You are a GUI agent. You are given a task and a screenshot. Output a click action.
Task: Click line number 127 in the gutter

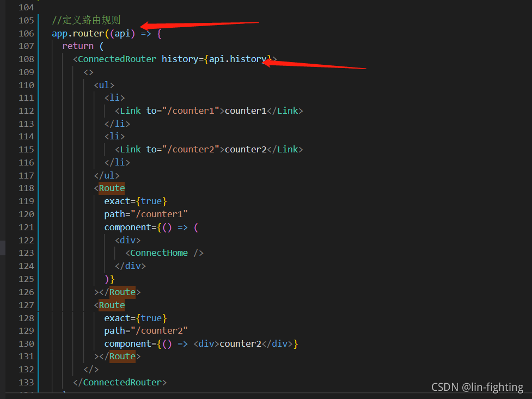(26, 305)
